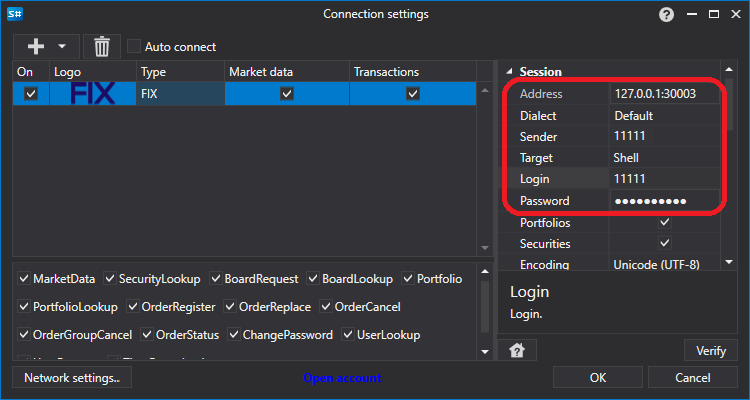This screenshot has width=750, height=400.
Task: Click the help question mark icon
Action: coord(667,14)
